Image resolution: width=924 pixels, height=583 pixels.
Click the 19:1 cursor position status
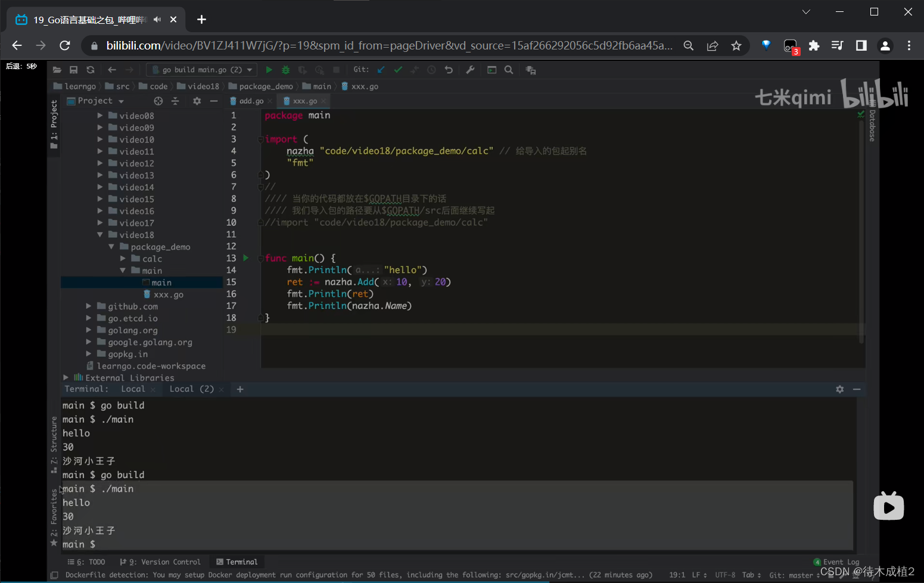click(x=677, y=575)
